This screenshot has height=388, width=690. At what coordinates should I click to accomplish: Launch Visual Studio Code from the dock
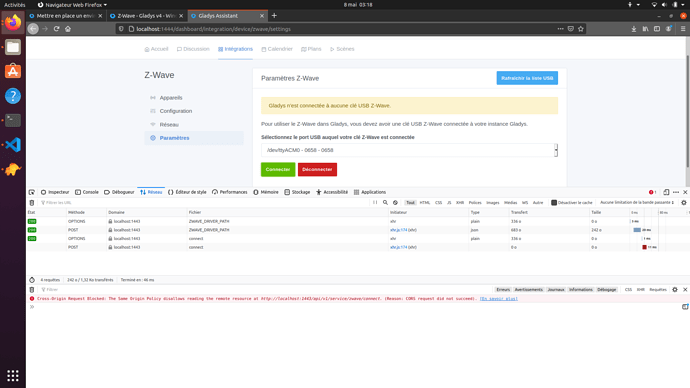point(13,145)
